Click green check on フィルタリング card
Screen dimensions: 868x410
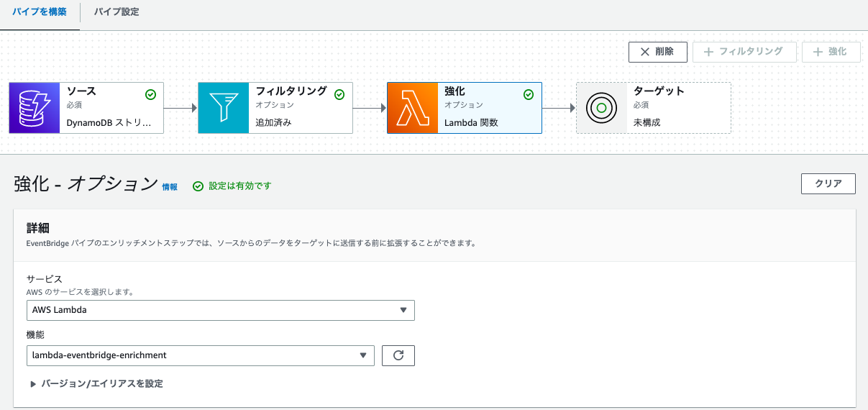(x=339, y=94)
